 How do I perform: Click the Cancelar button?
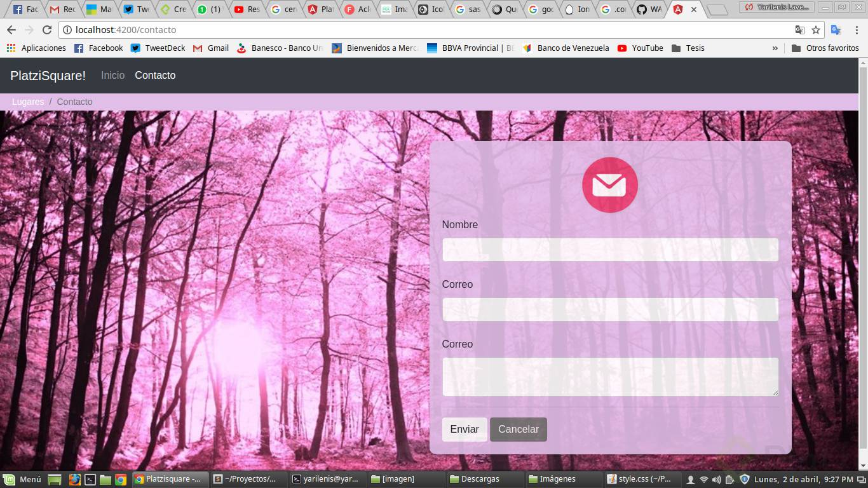point(519,430)
